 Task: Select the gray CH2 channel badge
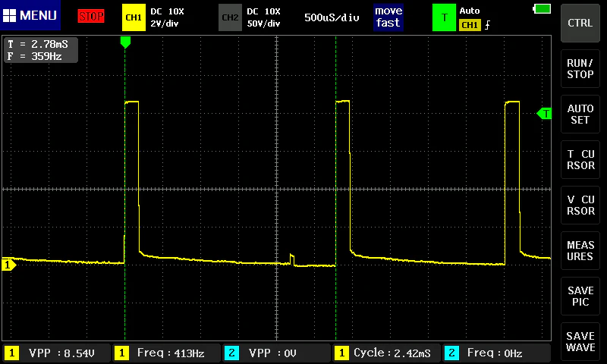pos(230,17)
